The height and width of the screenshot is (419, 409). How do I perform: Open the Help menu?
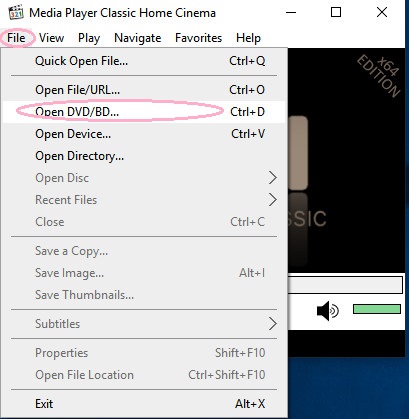click(248, 38)
